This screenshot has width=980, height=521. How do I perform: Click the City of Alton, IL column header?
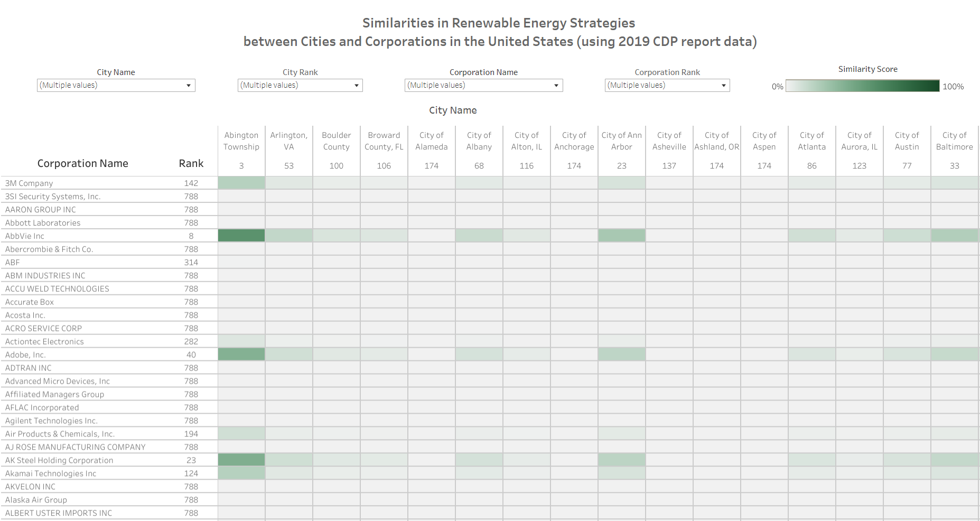click(x=527, y=141)
